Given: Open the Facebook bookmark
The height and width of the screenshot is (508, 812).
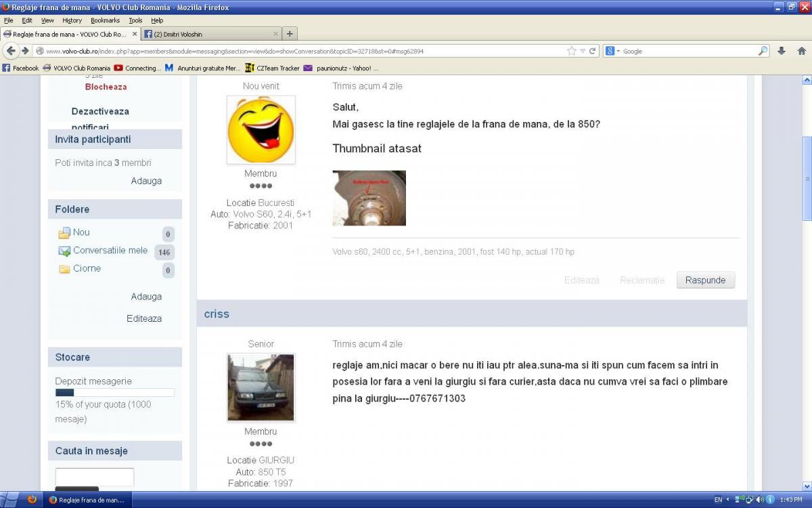Looking at the screenshot, I should tap(21, 68).
